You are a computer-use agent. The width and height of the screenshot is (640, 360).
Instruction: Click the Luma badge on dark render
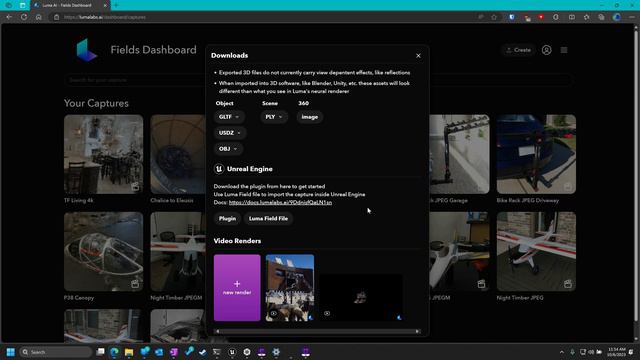point(399,317)
